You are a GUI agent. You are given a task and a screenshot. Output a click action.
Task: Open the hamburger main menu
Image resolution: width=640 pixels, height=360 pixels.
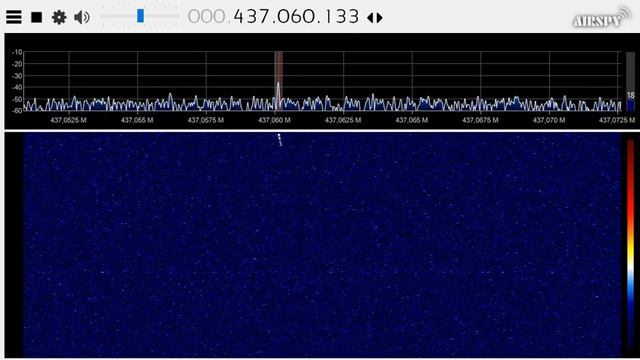point(14,17)
